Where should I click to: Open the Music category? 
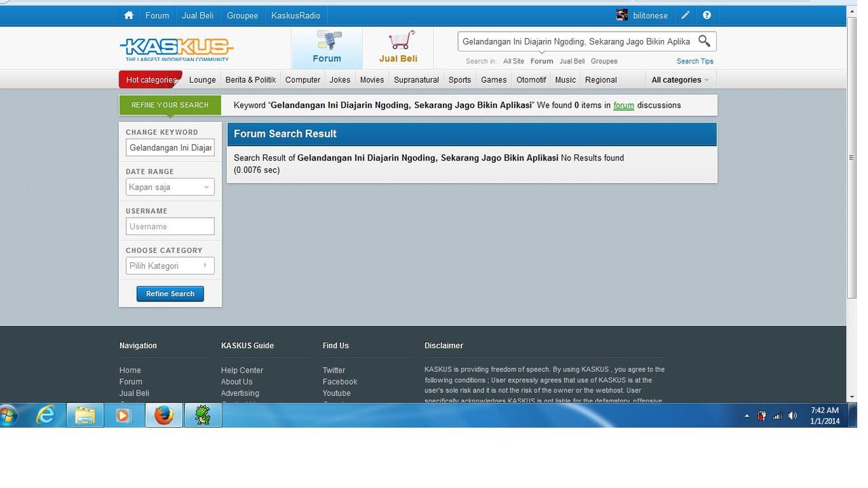(566, 79)
